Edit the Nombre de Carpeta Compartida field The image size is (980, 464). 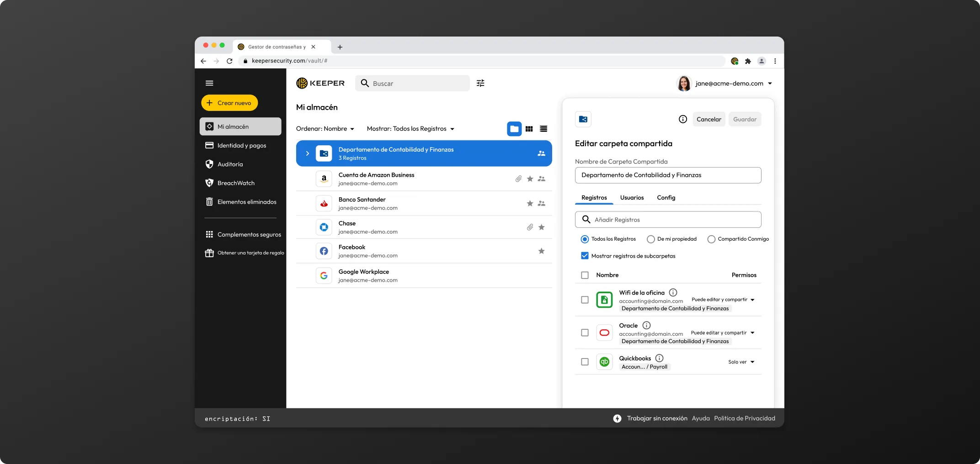tap(668, 175)
